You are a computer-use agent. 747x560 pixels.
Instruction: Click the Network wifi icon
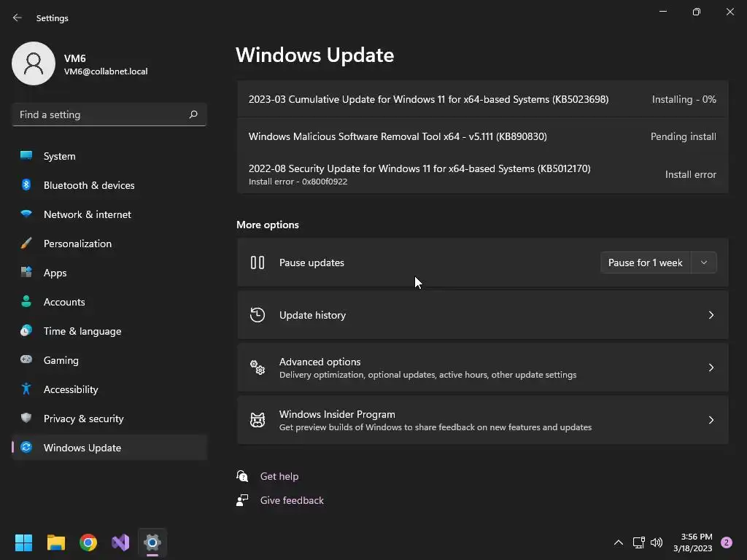click(x=26, y=214)
